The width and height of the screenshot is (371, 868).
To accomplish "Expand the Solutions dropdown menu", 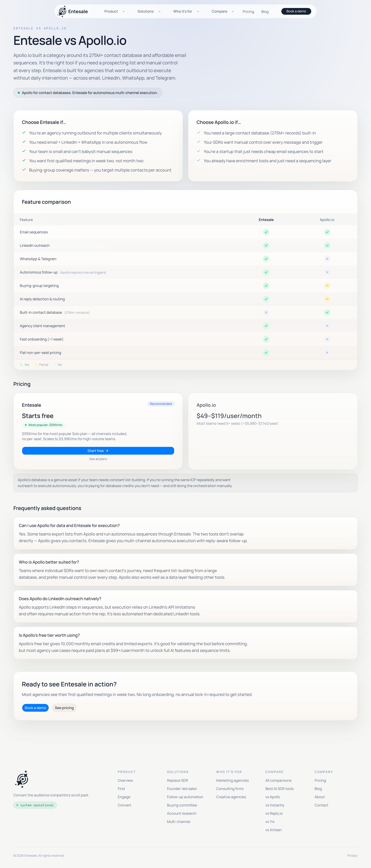I will pyautogui.click(x=149, y=11).
